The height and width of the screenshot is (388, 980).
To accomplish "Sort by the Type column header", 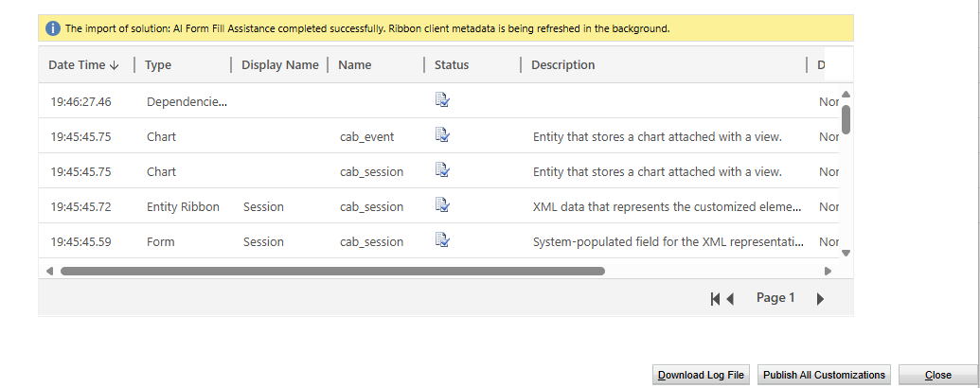I will pyautogui.click(x=158, y=65).
